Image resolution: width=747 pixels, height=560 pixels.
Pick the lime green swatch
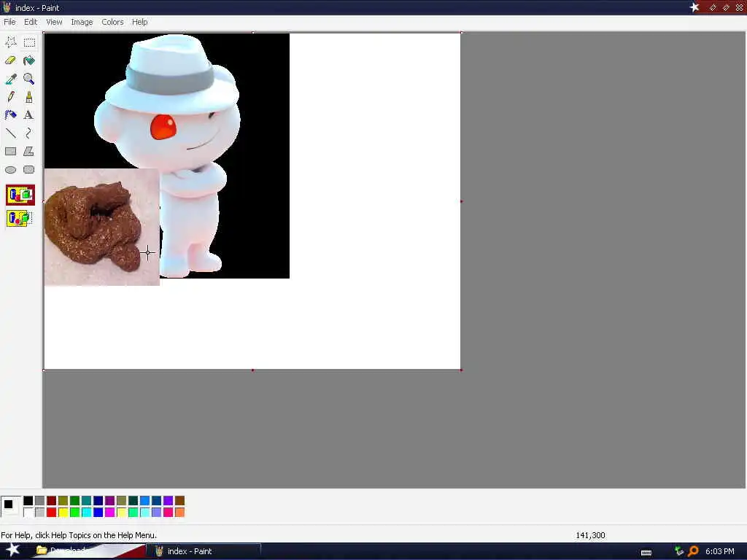[75, 513]
